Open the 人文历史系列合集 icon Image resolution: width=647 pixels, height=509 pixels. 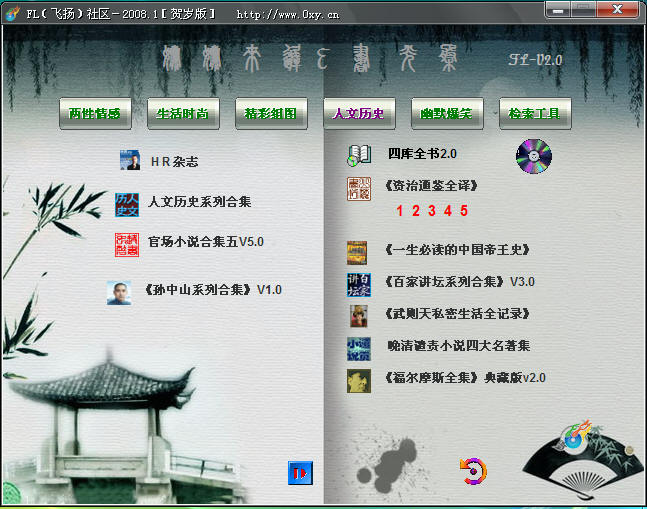(x=127, y=203)
